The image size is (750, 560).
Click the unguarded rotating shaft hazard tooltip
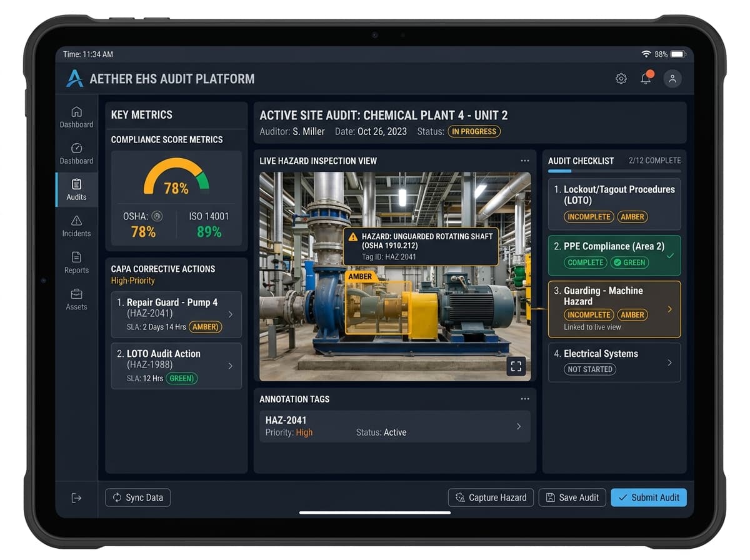pos(421,246)
